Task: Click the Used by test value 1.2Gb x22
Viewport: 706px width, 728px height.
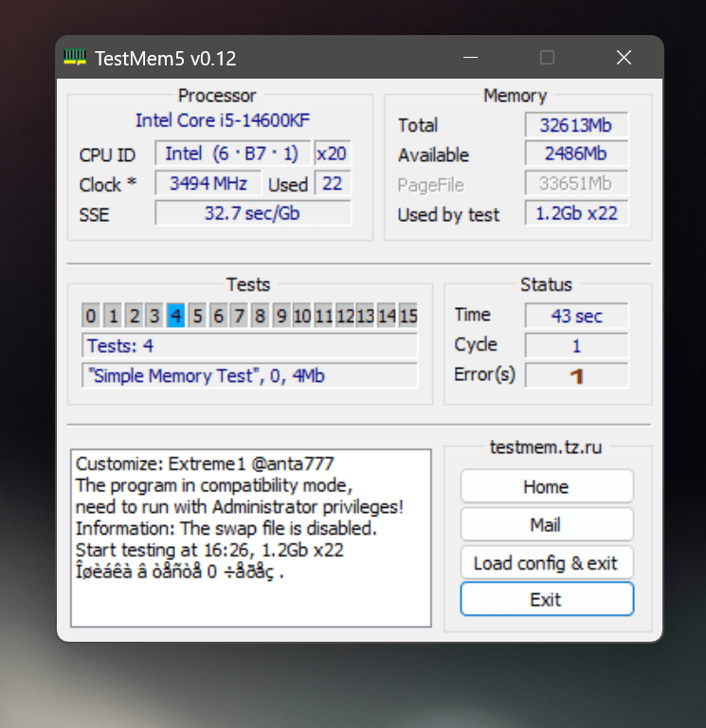Action: coord(576,213)
